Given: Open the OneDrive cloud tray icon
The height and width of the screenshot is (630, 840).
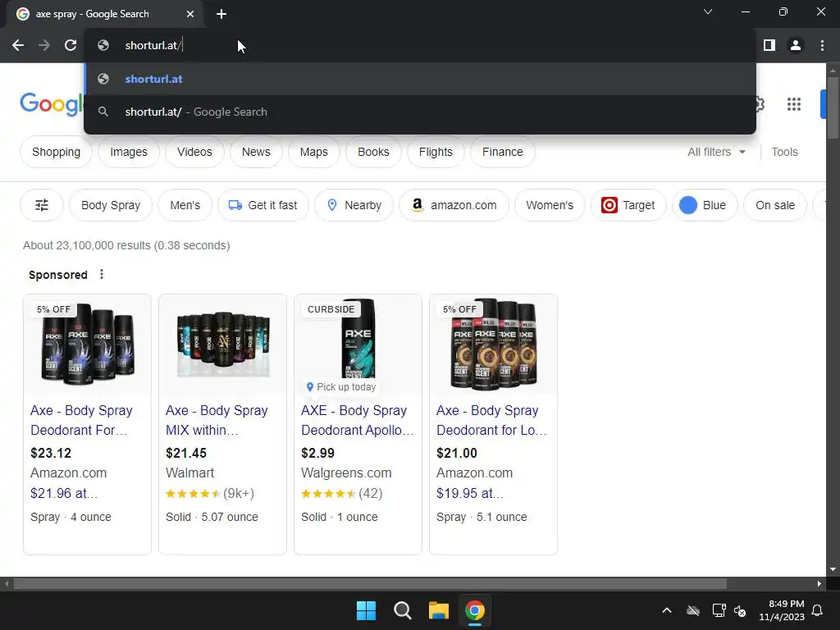Looking at the screenshot, I should pos(693,610).
